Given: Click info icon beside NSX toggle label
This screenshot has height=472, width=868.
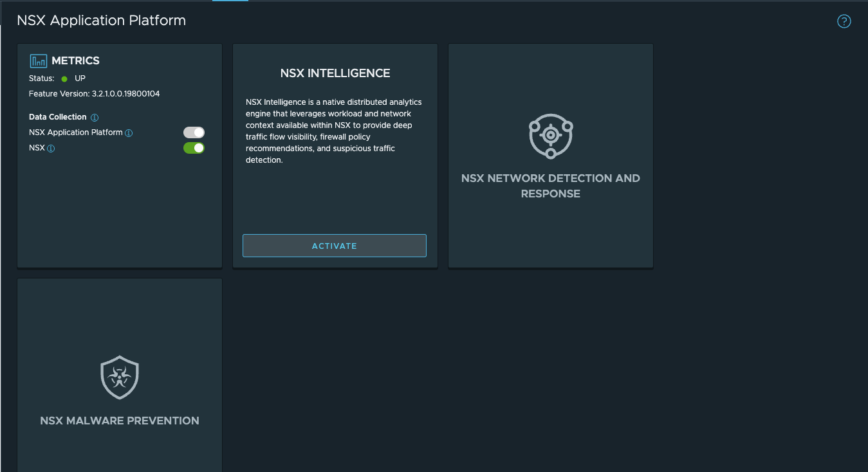Looking at the screenshot, I should [x=51, y=149].
